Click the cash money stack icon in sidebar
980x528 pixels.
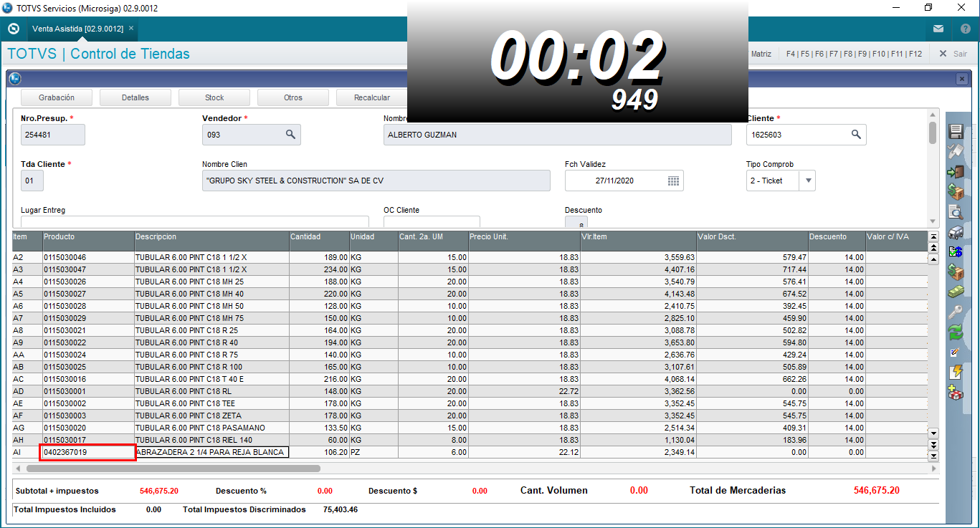pyautogui.click(x=956, y=292)
